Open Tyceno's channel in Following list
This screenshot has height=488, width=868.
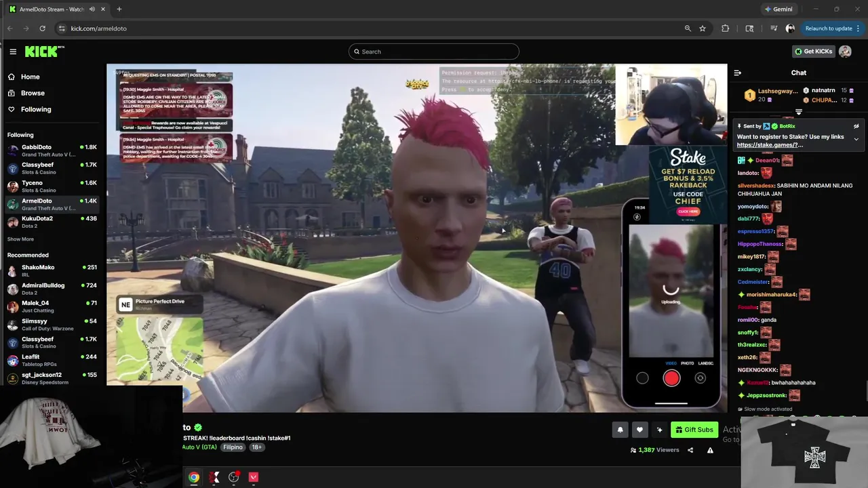(x=52, y=186)
